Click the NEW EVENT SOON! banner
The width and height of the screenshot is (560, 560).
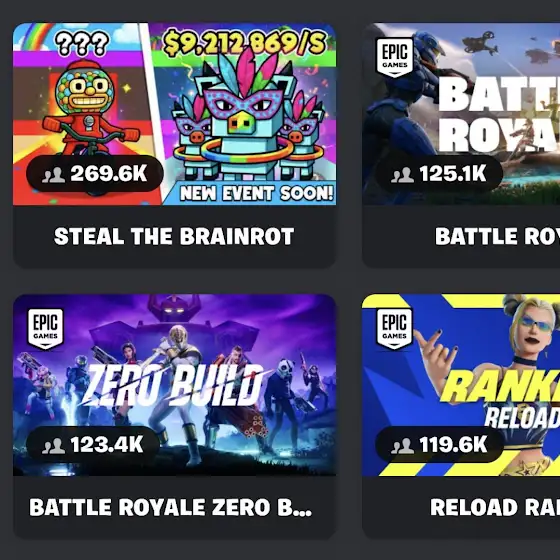point(256,193)
